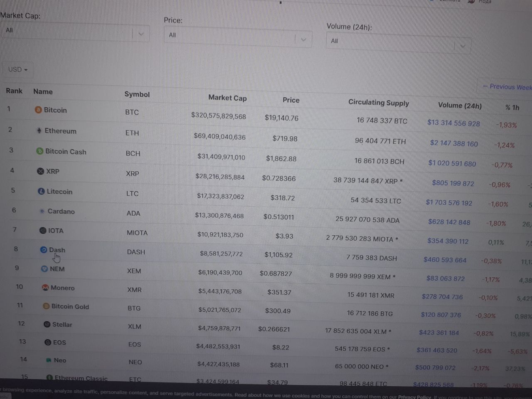Open Bitcoin Cash volume $1 020 591 680
This screenshot has width=532, height=399.
[x=452, y=163]
